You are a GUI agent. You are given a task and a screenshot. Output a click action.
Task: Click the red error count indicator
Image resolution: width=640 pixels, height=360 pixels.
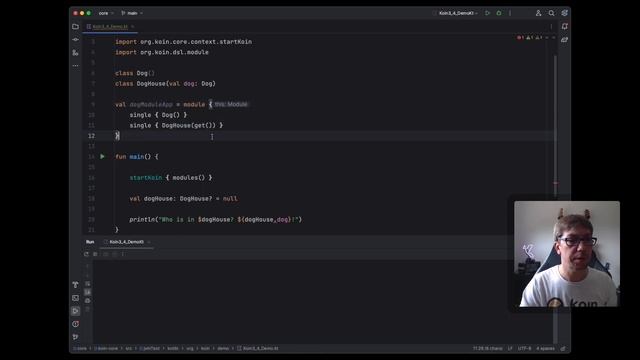point(520,38)
